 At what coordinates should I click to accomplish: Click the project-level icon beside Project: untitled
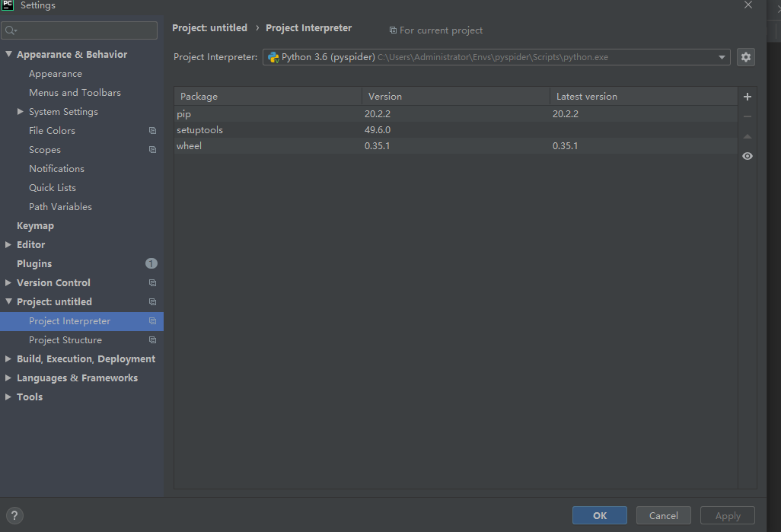[x=152, y=302]
